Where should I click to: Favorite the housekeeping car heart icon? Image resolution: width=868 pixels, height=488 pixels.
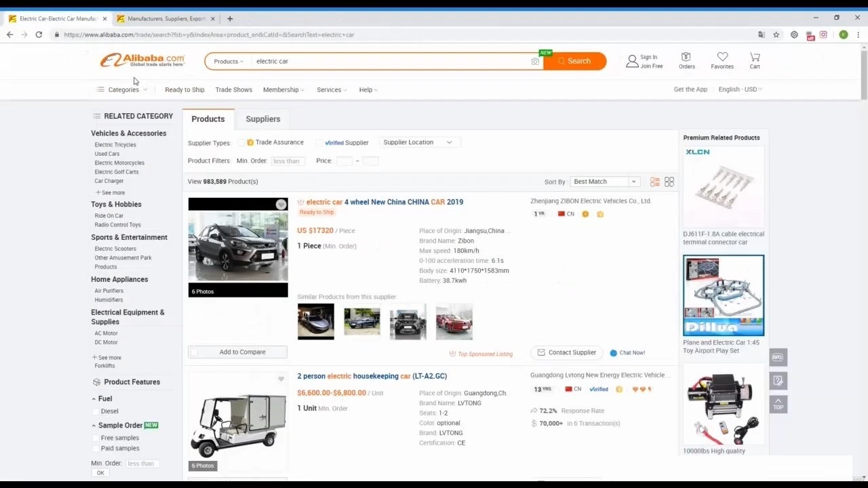(281, 379)
